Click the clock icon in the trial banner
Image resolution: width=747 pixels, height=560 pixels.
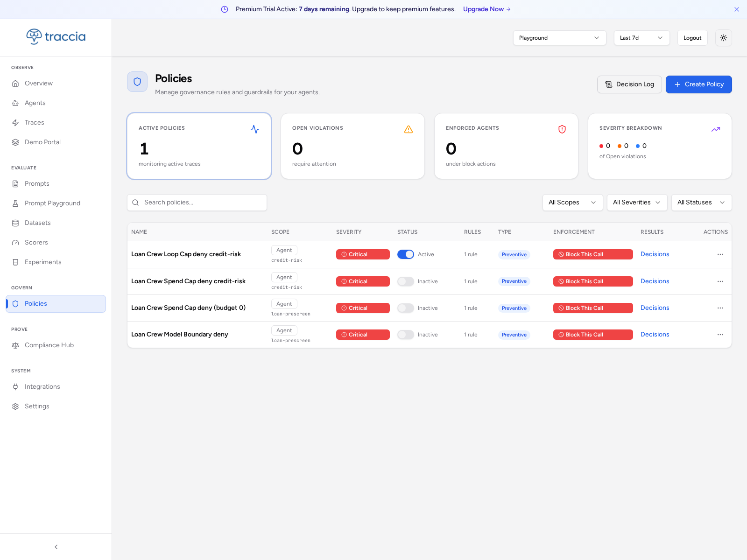[225, 9]
